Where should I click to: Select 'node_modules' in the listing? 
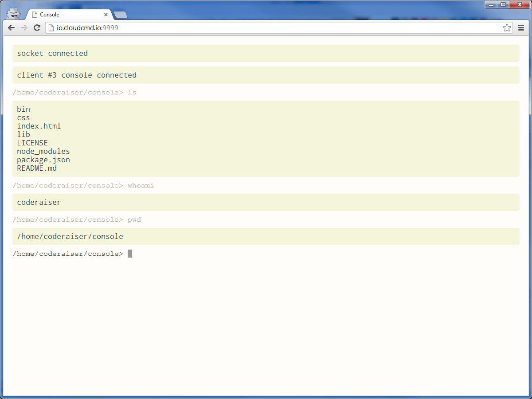43,151
